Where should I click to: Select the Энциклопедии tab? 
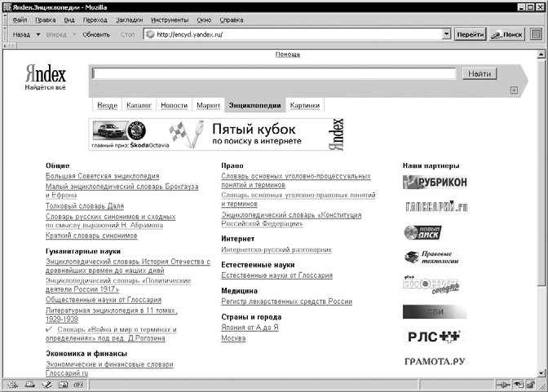click(x=255, y=105)
